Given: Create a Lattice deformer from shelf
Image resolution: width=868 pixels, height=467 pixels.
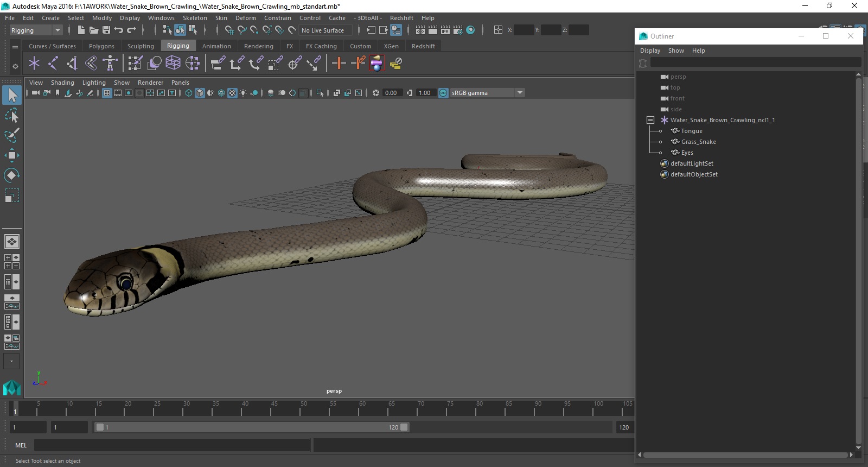Looking at the screenshot, I should (x=173, y=64).
